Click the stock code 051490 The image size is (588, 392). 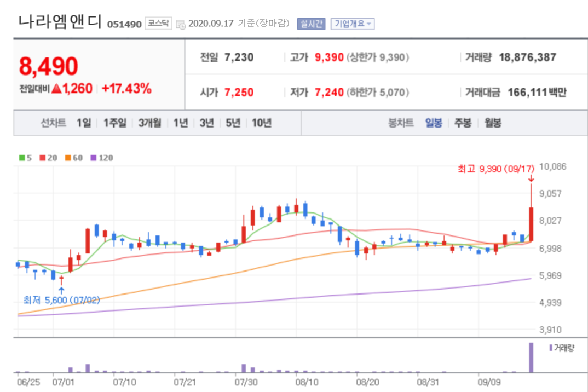tap(124, 25)
